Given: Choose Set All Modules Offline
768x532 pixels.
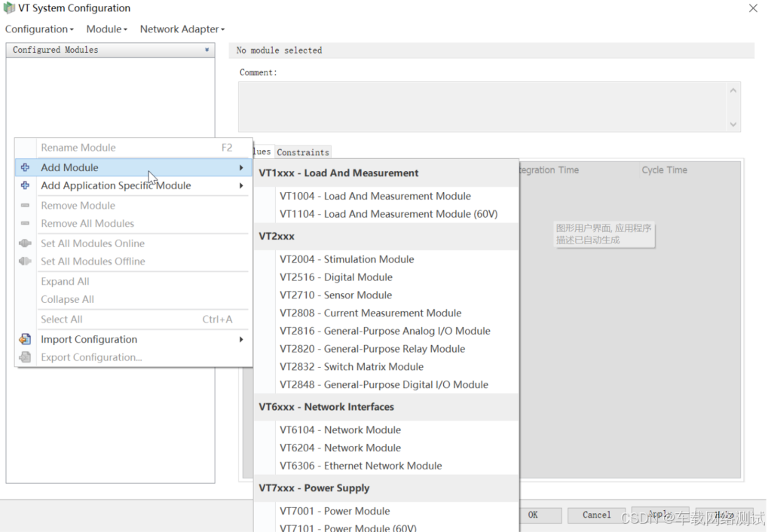Looking at the screenshot, I should [x=133, y=261].
